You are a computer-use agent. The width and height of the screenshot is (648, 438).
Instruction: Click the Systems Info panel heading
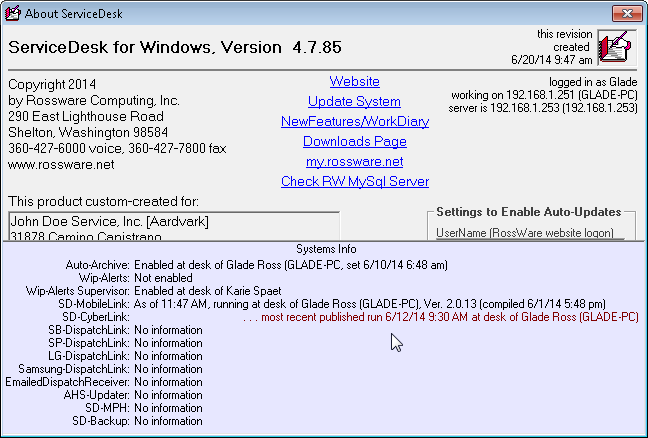326,249
